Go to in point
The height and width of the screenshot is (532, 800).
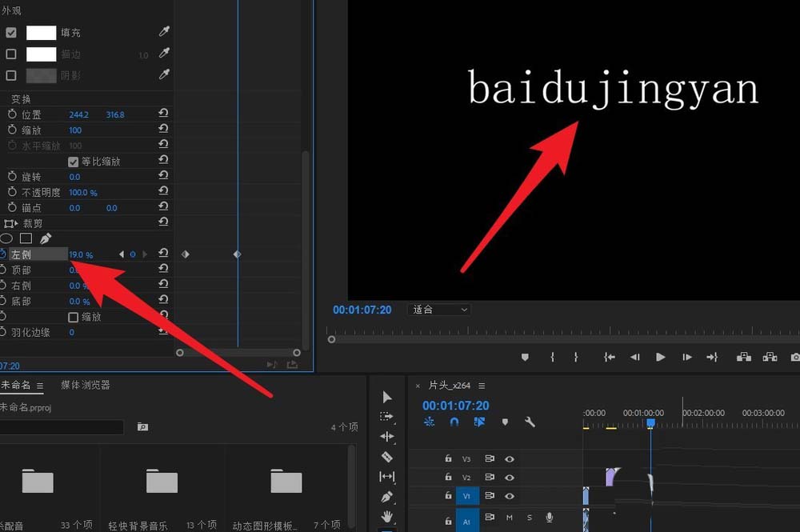coord(609,357)
